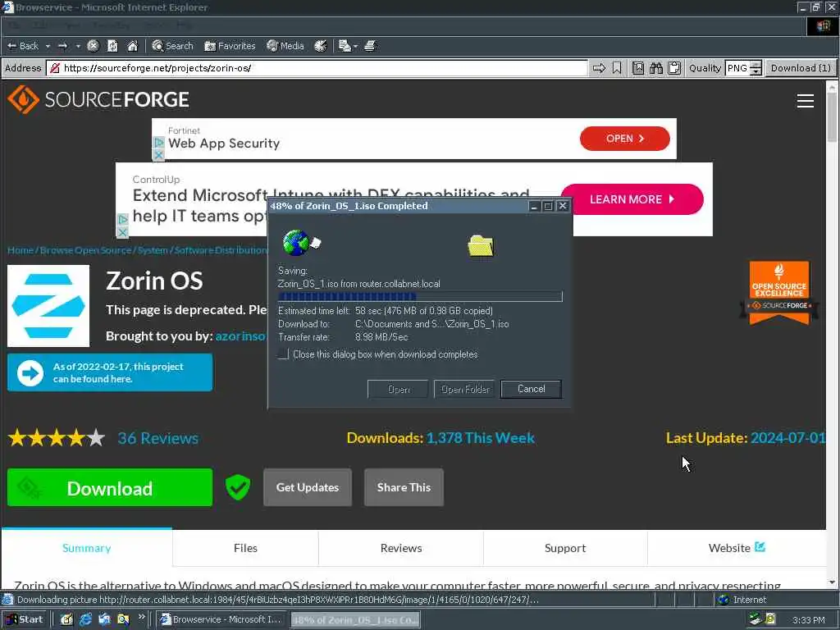Refresh the page with the Refresh icon
The width and height of the screenshot is (840, 630).
(112, 46)
